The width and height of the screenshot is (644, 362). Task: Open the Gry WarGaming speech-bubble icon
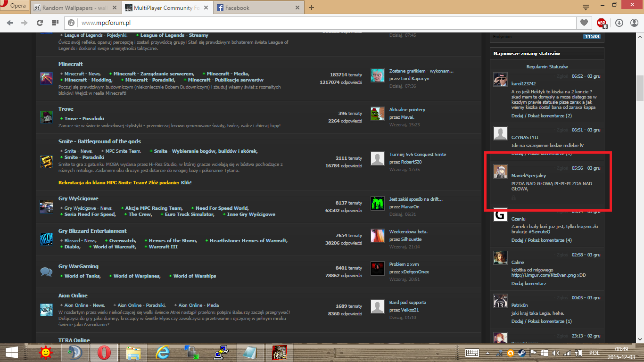pyautogui.click(x=46, y=272)
